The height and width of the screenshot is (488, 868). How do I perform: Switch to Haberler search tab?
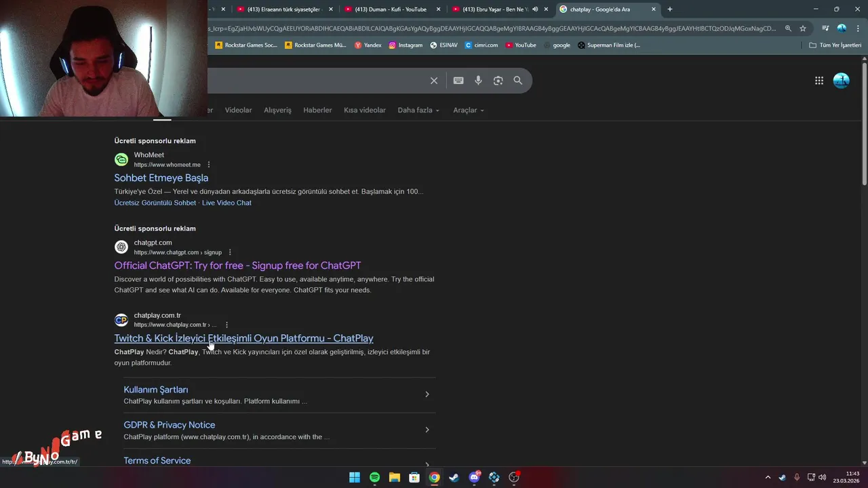(317, 110)
